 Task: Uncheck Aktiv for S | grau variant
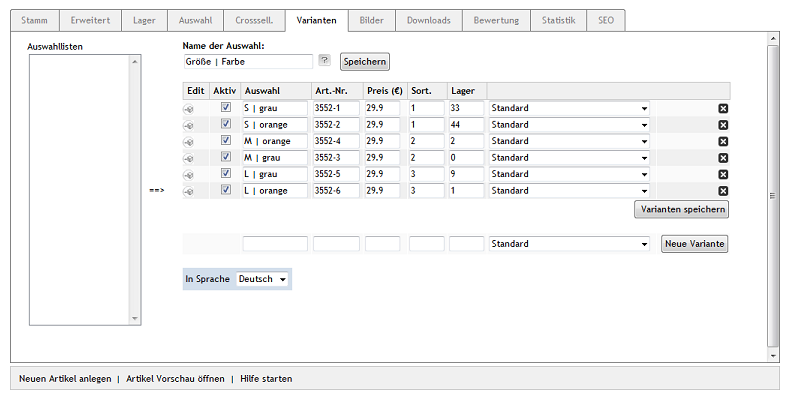[x=226, y=108]
